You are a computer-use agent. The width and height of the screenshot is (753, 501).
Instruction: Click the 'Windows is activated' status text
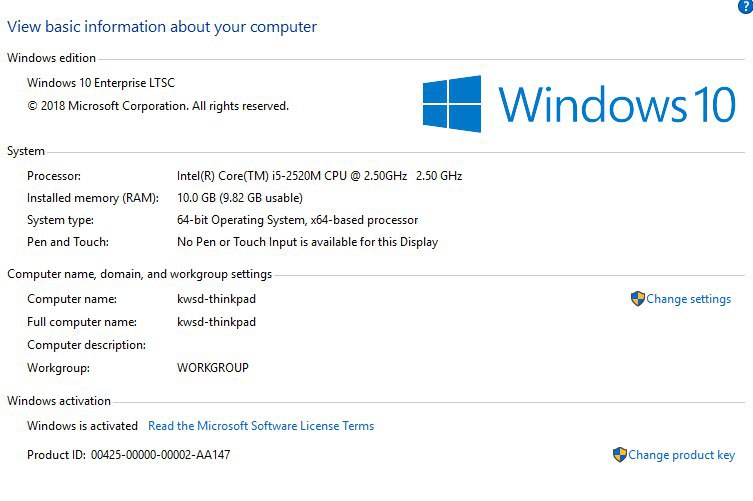[82, 426]
